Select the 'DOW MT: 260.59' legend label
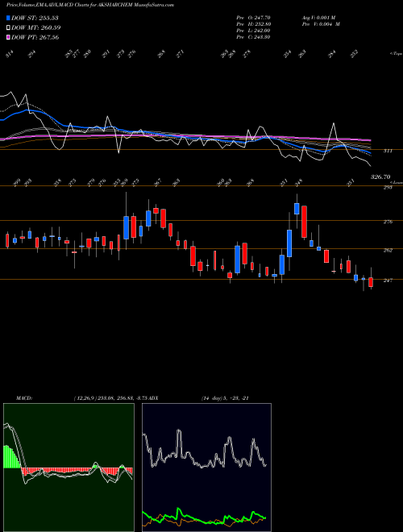Image resolution: width=403 pixels, height=532 pixels. coord(36,27)
